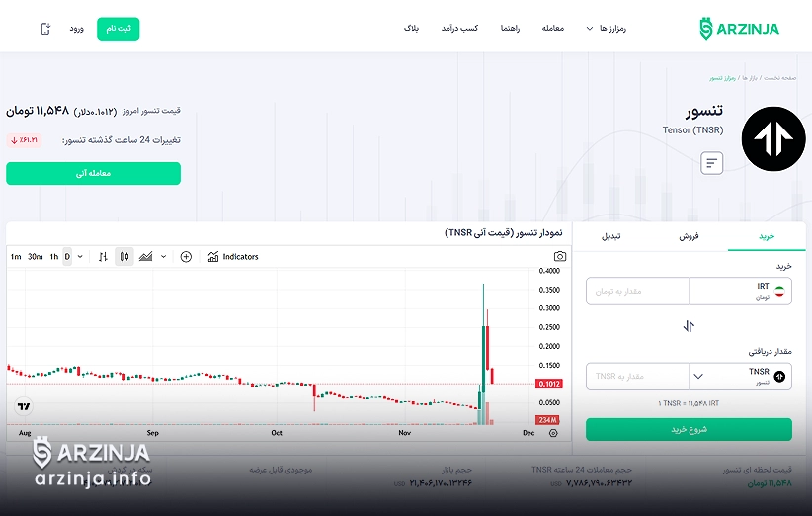Image resolution: width=812 pixels, height=516 pixels.
Task: Expand the chart style dropdown arrow
Action: (163, 256)
